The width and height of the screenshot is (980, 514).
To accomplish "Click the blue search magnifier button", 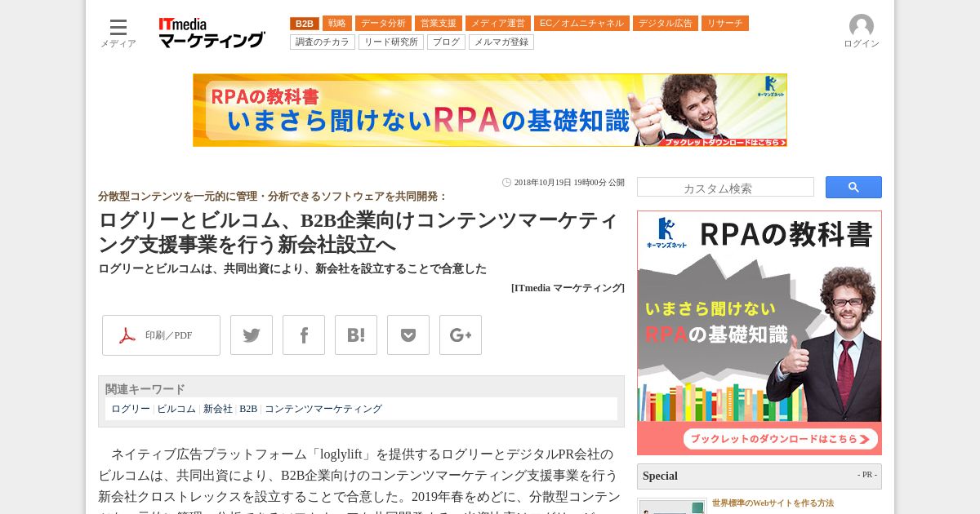I will click(x=853, y=188).
